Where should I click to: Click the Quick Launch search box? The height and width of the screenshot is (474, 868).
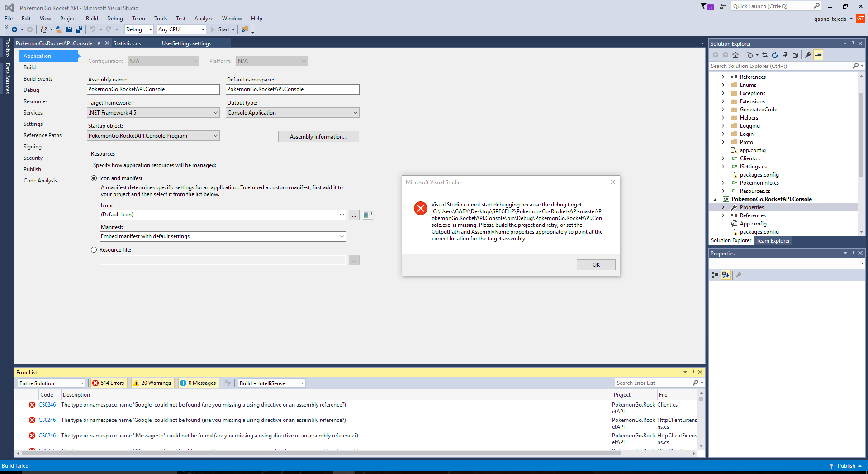click(776, 6)
